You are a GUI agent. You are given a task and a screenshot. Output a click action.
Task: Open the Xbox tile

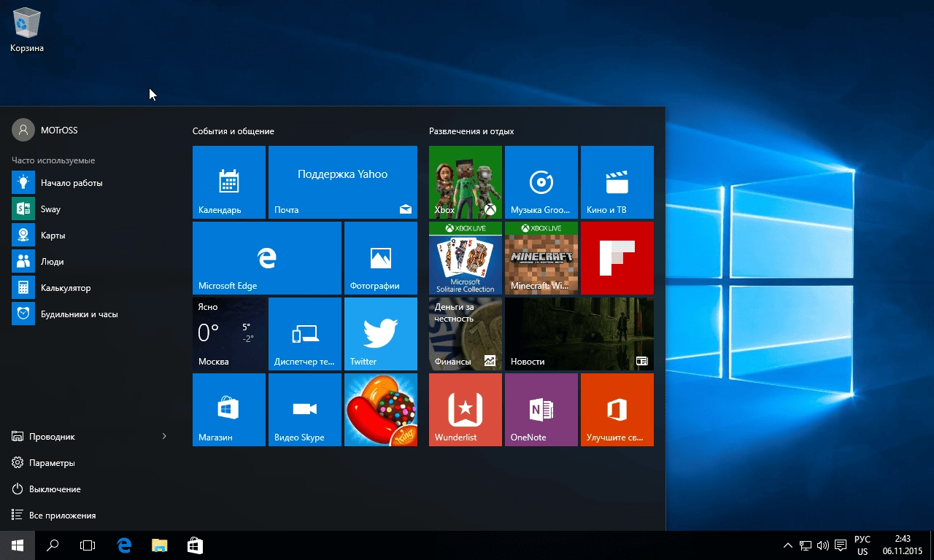click(x=466, y=182)
